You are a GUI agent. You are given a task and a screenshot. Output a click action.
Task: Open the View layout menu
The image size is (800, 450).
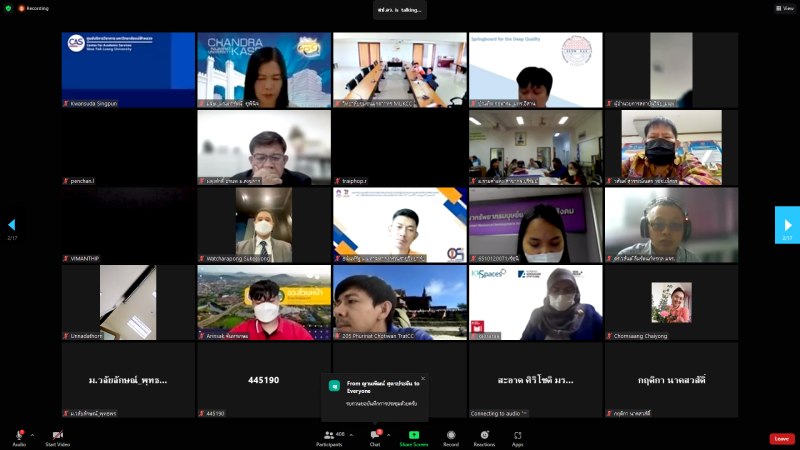pyautogui.click(x=783, y=8)
